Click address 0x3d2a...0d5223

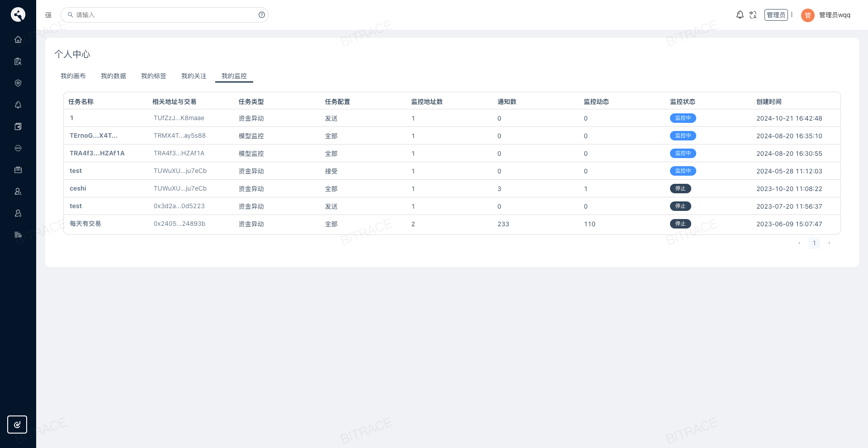point(179,206)
